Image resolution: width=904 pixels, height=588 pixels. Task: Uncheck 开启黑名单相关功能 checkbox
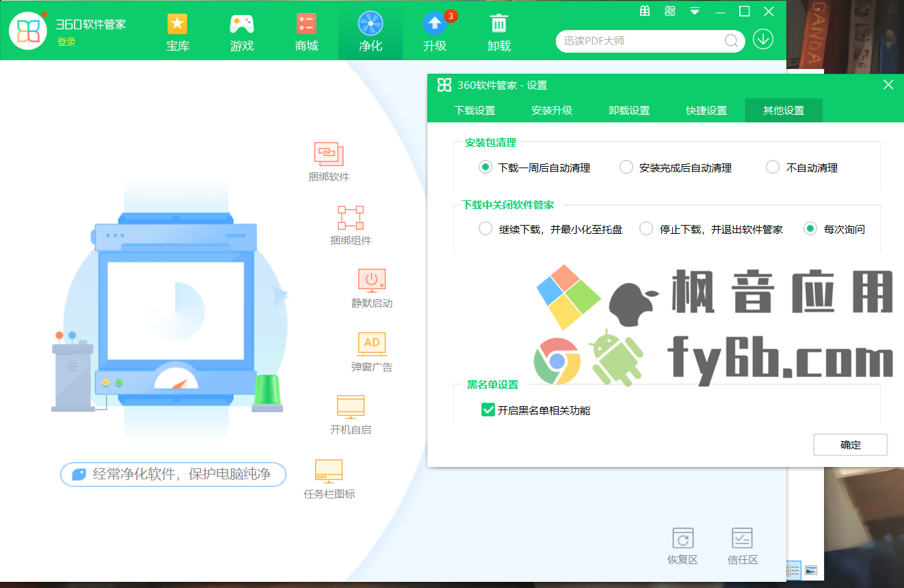point(488,410)
